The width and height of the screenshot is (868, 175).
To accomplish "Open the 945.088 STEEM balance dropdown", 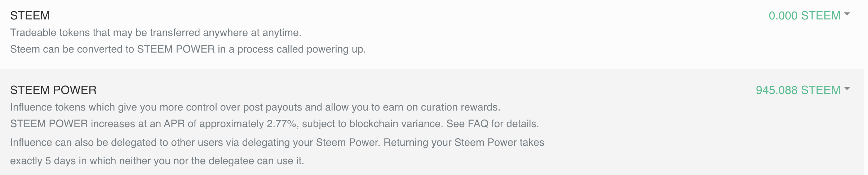I will point(798,90).
